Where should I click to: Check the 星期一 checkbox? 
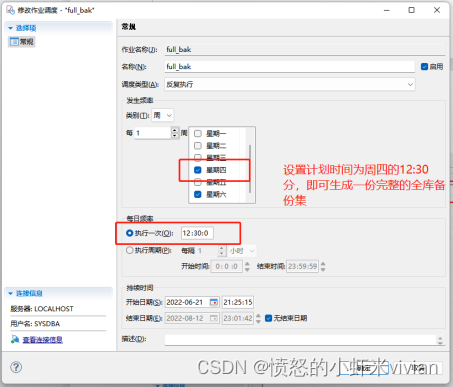[198, 134]
